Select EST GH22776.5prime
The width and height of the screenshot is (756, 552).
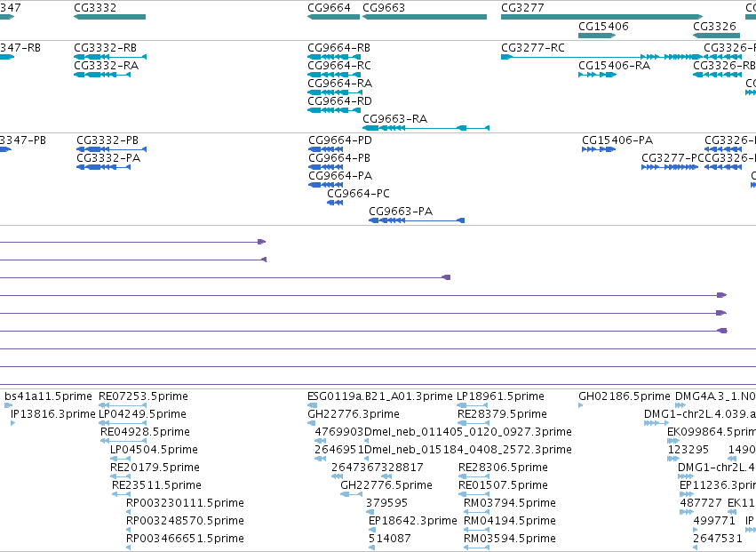coord(352,494)
